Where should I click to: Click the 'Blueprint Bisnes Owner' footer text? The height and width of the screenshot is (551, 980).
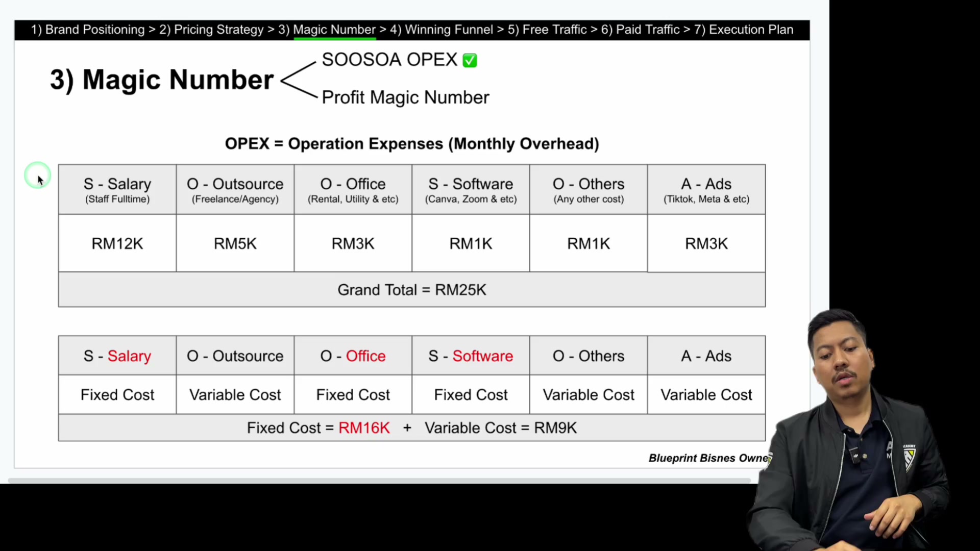[709, 458]
